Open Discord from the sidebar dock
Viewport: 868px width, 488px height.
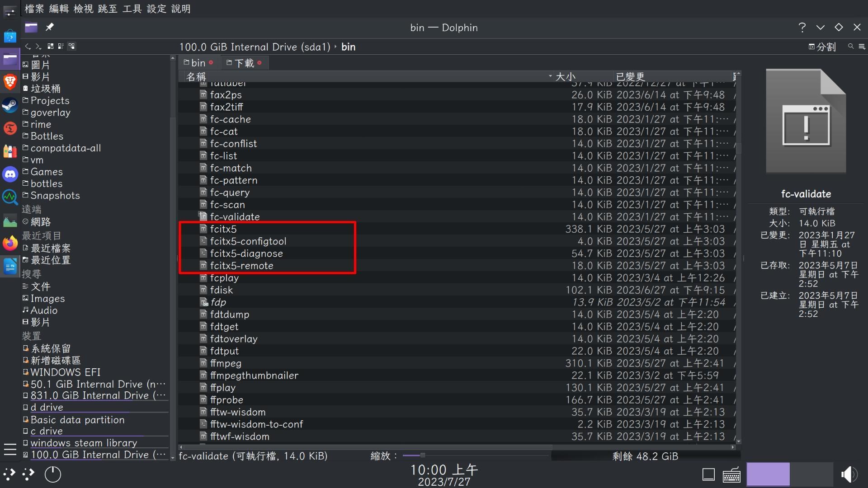9,174
